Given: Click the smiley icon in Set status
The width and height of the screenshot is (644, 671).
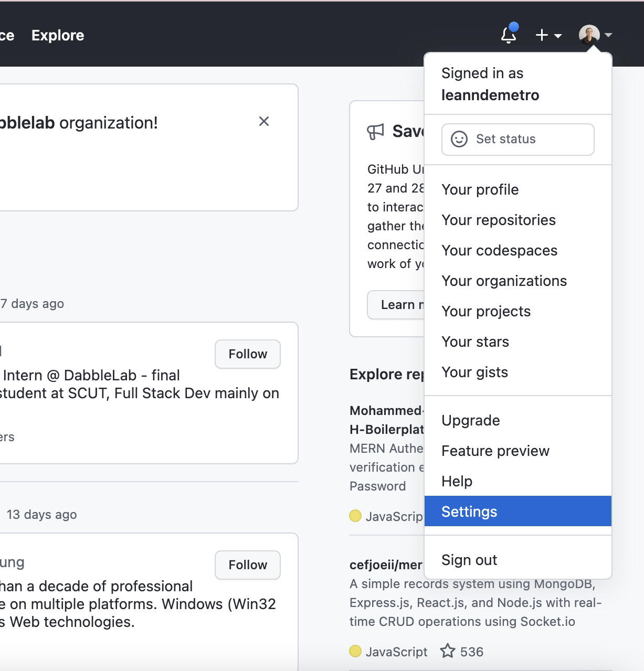Looking at the screenshot, I should (x=459, y=139).
